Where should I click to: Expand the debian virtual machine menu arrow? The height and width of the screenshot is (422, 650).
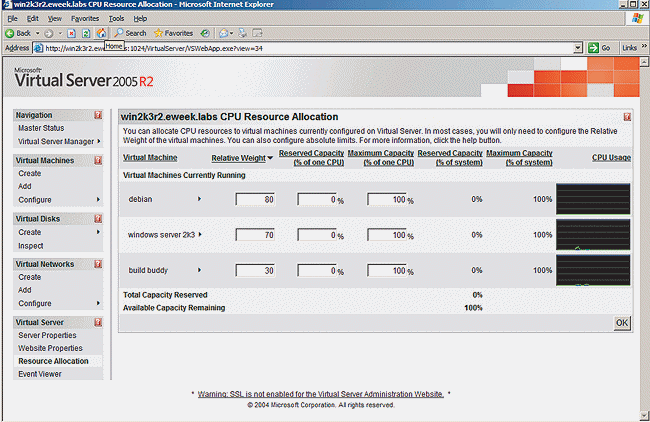tap(199, 199)
